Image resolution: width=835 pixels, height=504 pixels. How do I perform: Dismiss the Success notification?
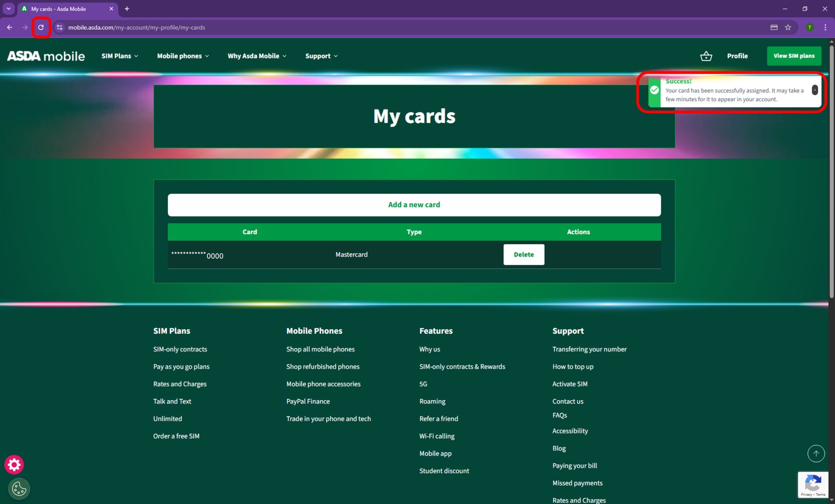tap(815, 90)
